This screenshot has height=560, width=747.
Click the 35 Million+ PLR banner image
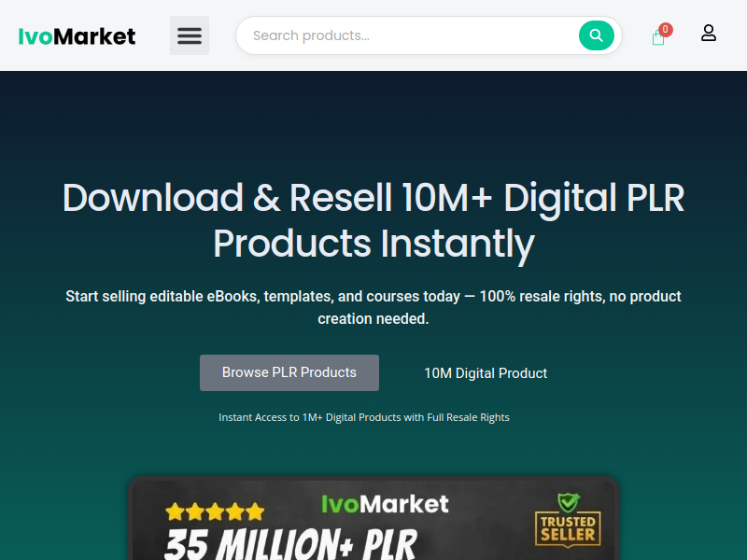[373, 519]
